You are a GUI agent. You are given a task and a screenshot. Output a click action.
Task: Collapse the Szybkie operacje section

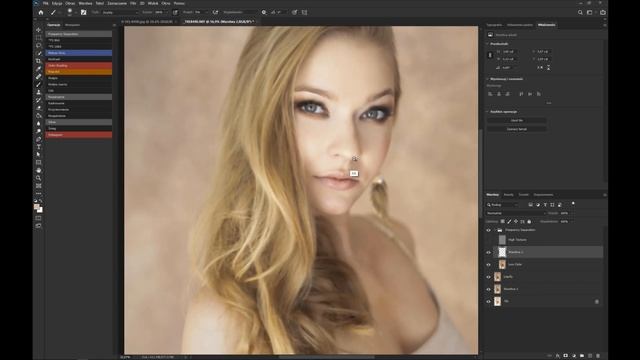click(x=487, y=111)
